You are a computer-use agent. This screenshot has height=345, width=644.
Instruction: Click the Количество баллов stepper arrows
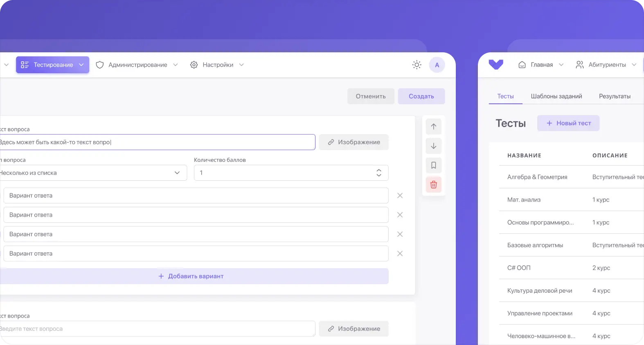pos(379,173)
